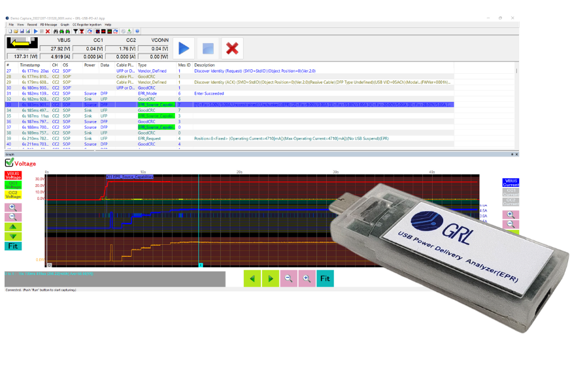Open the File menu

pos(11,25)
